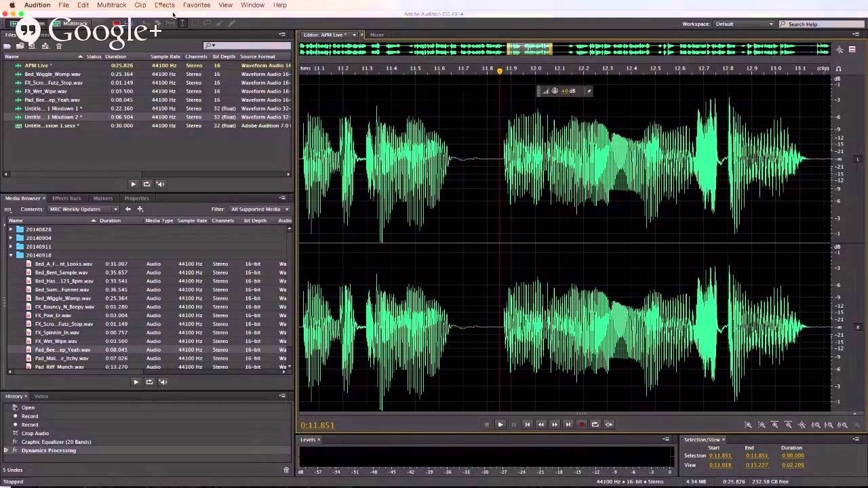
Task: Switch to Markers tab
Action: tap(103, 199)
